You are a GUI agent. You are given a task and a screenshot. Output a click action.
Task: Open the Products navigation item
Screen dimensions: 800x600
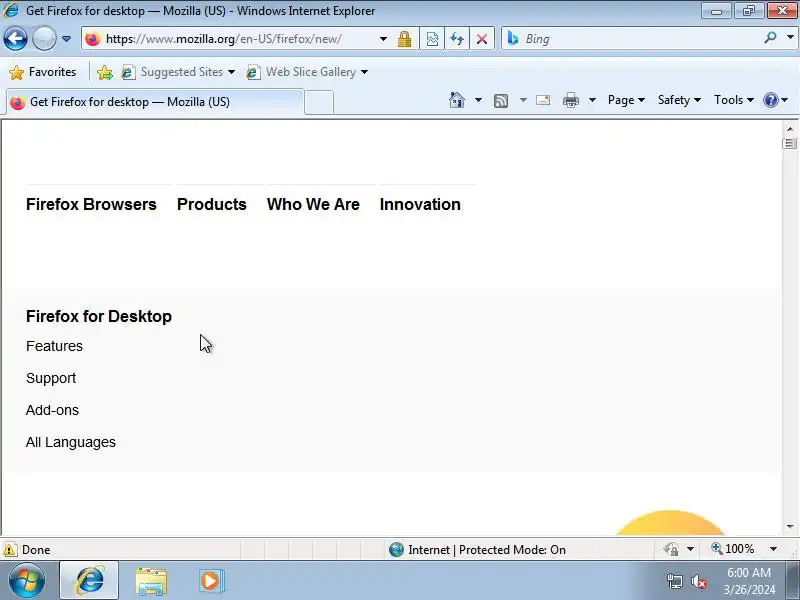point(212,204)
